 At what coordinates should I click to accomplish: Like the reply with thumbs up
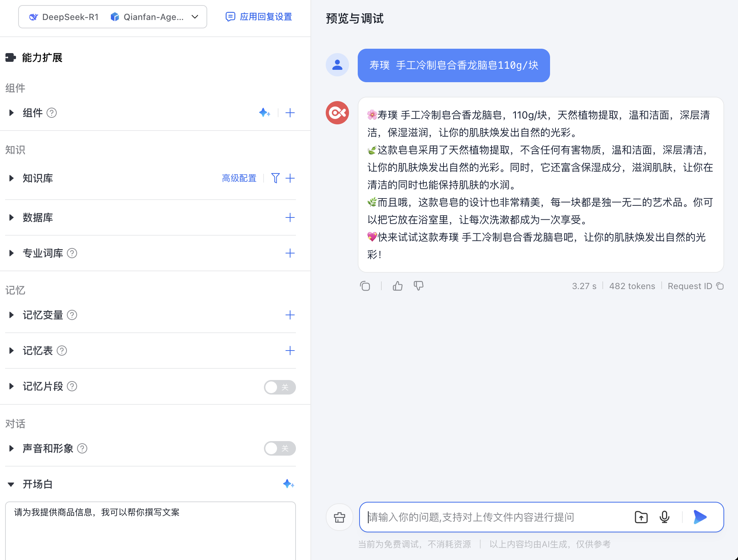398,286
